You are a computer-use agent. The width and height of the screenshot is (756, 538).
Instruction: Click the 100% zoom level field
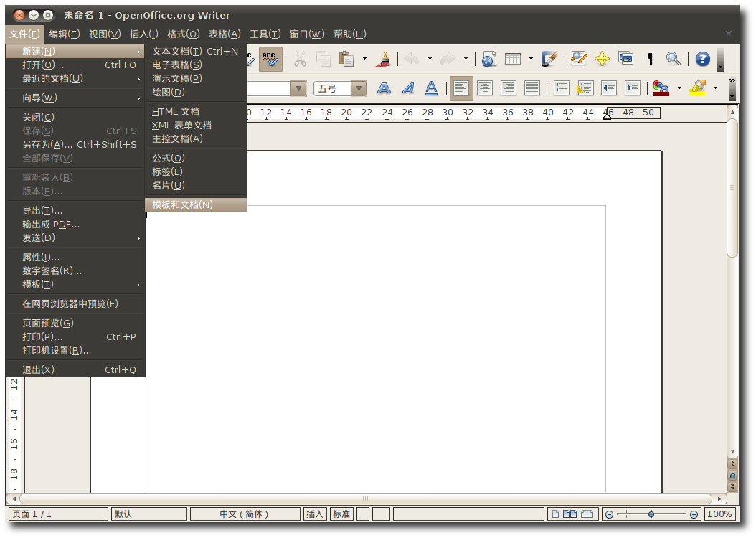click(719, 514)
